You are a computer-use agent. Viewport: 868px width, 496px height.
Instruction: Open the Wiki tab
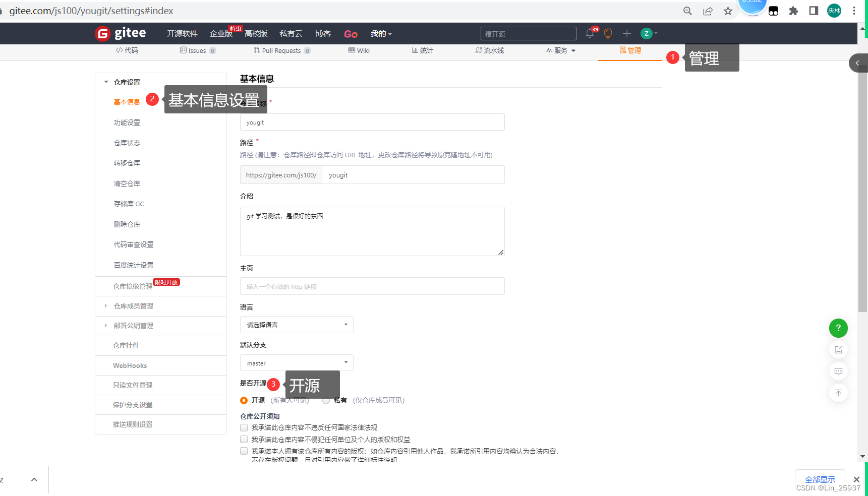tap(359, 50)
